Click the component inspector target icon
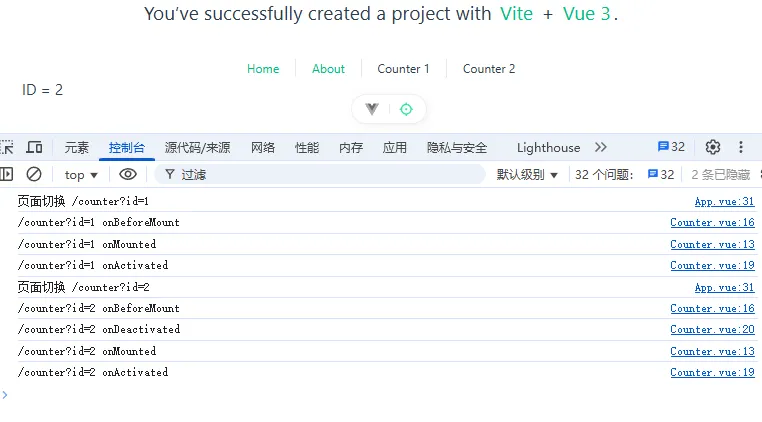 tap(406, 109)
